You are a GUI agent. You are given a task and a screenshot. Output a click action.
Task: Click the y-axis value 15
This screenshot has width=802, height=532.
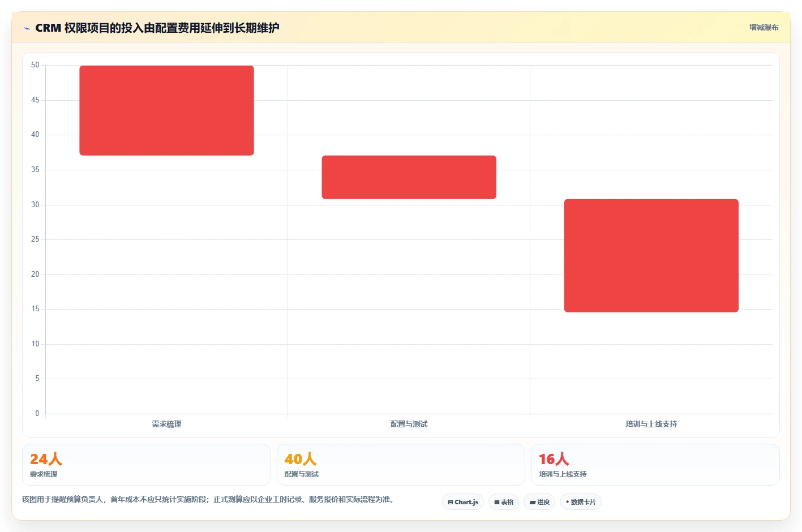click(35, 309)
